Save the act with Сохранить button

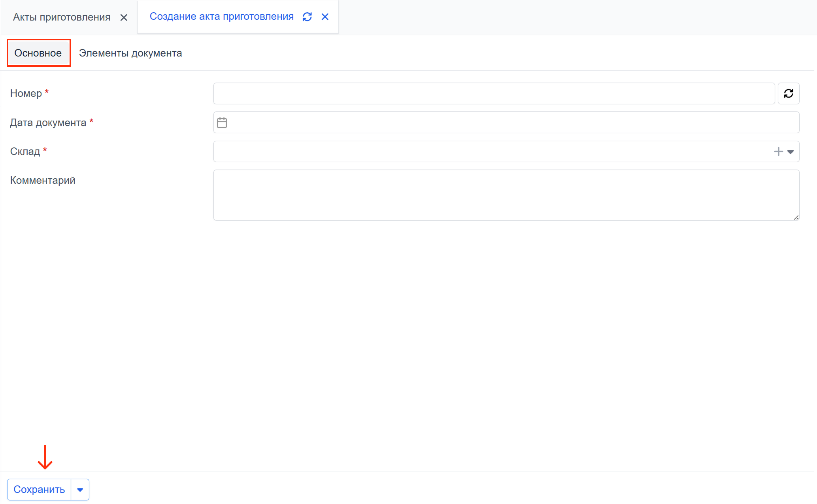point(39,489)
